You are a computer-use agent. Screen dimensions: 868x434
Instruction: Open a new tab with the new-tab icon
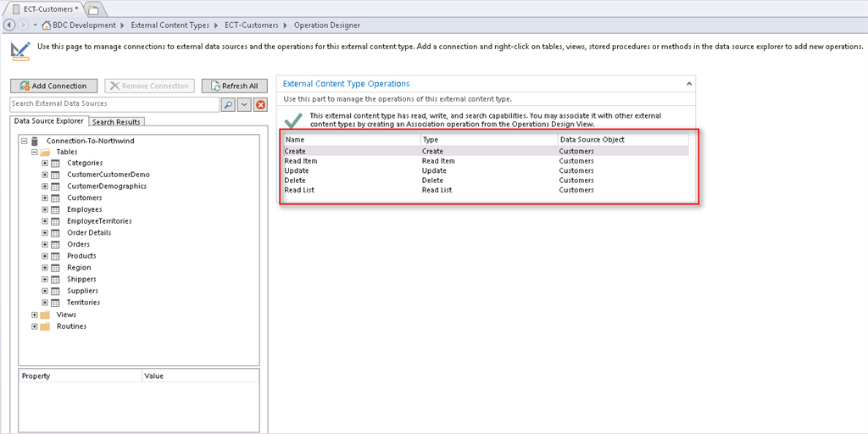pyautogui.click(x=93, y=10)
